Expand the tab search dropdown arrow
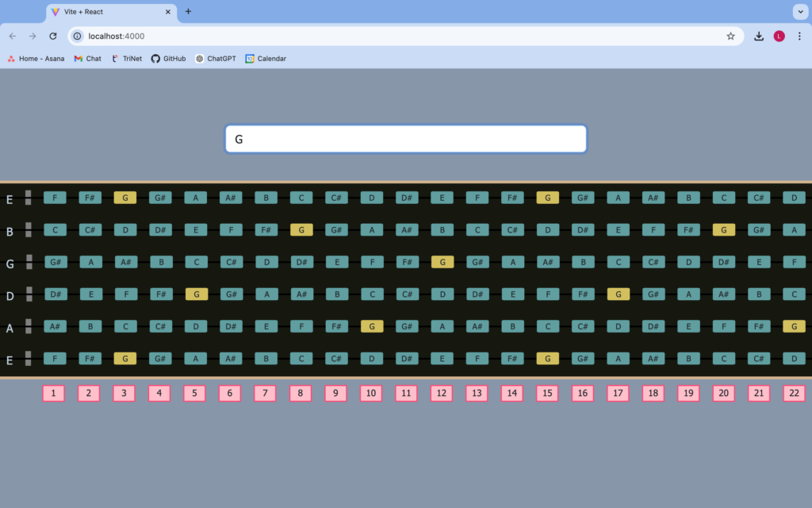 [799, 12]
